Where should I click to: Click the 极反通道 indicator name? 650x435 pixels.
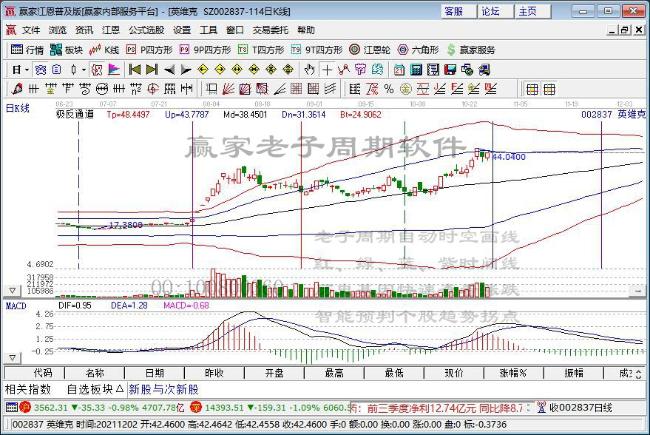coord(75,114)
